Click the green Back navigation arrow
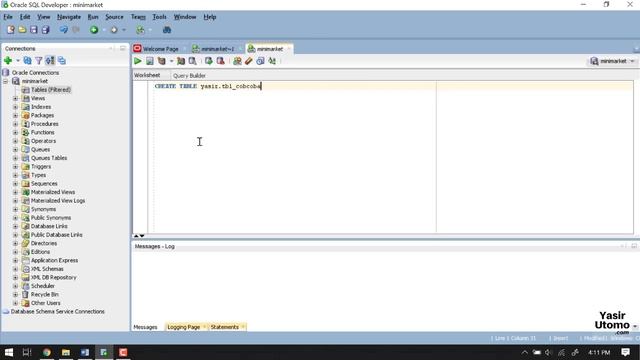This screenshot has width=640, height=360. click(x=94, y=30)
